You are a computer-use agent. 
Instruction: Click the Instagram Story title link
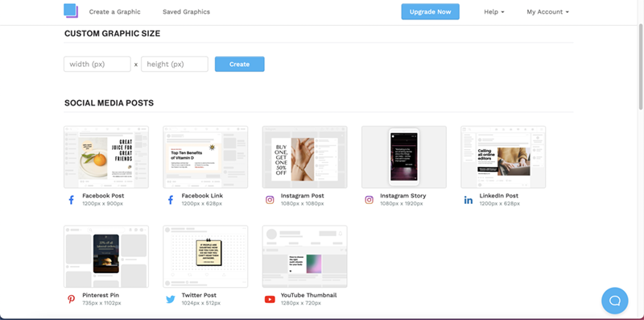coord(403,196)
